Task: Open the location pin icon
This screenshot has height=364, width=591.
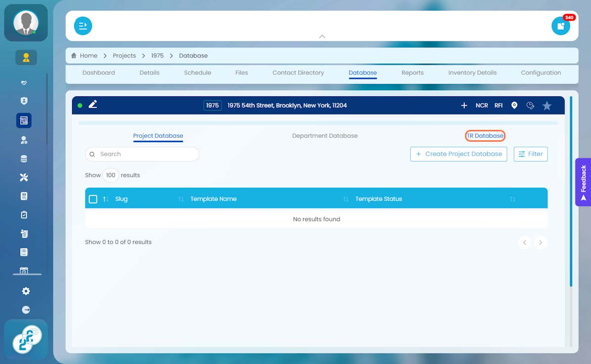Action: click(x=514, y=105)
